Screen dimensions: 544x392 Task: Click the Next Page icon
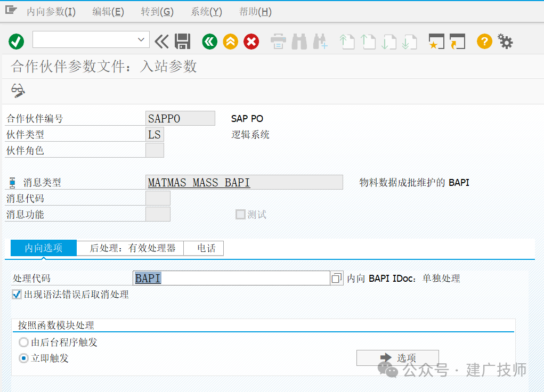[x=388, y=42]
